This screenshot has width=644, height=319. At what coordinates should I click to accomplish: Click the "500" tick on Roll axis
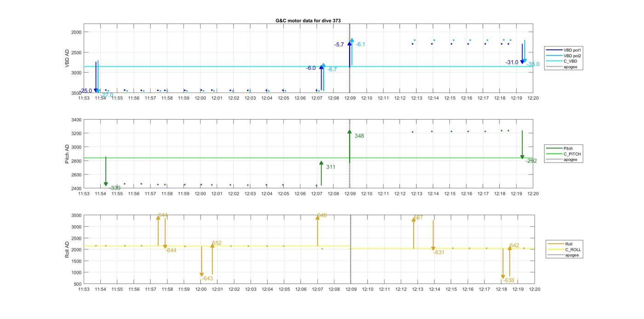(77, 284)
